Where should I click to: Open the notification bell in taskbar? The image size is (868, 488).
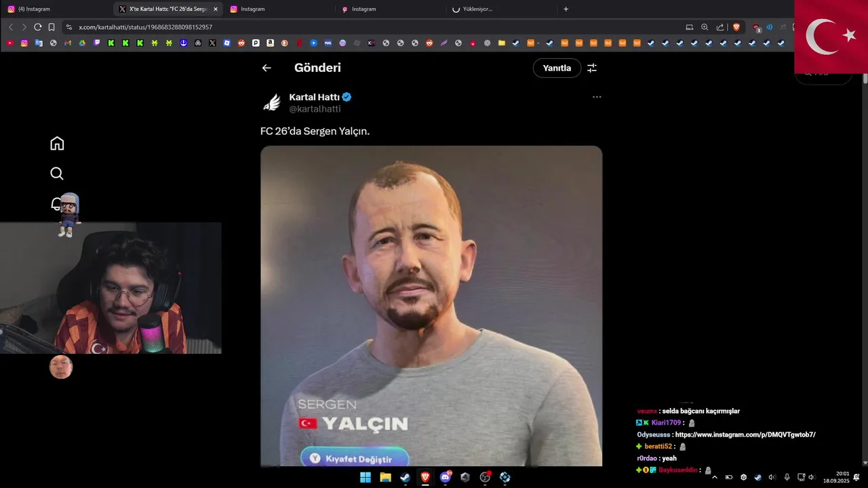856,477
